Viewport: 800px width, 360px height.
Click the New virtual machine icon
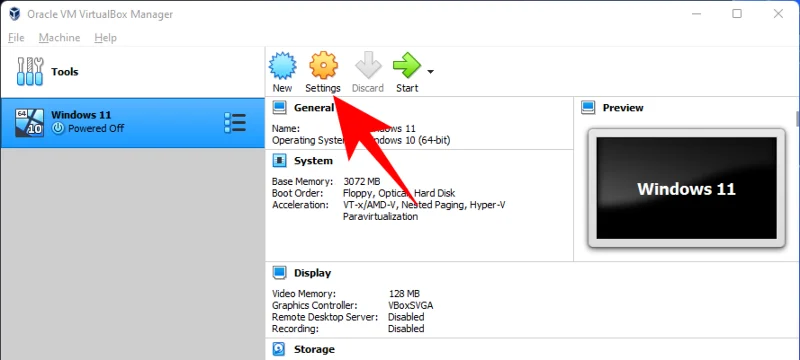(x=282, y=65)
